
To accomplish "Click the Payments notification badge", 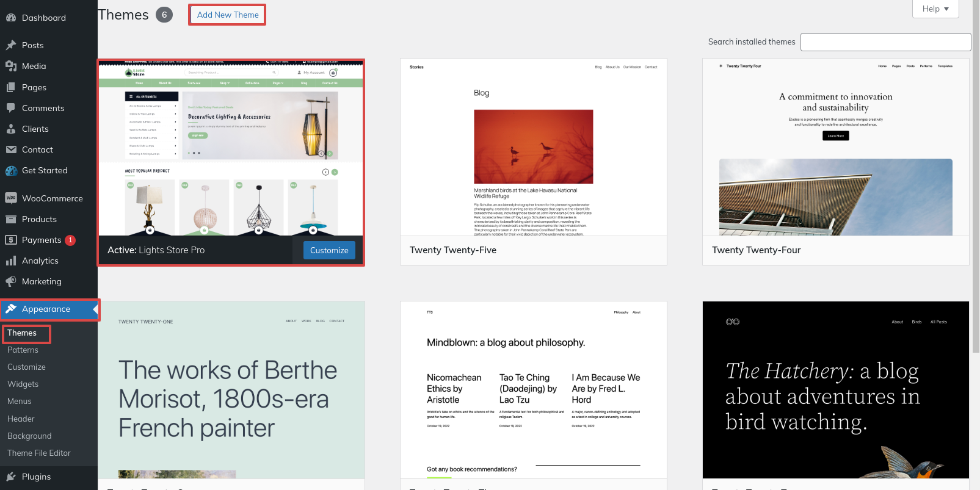I will tap(70, 240).
